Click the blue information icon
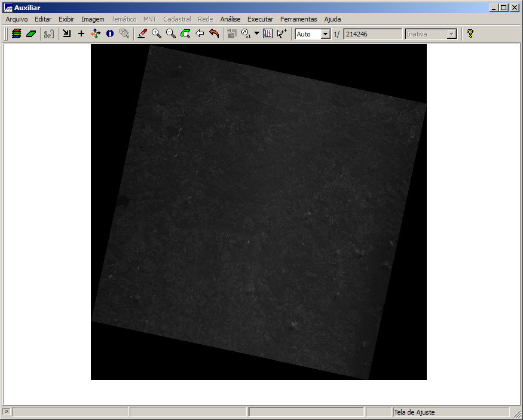Screen dimensions: 523x420 click(110, 34)
